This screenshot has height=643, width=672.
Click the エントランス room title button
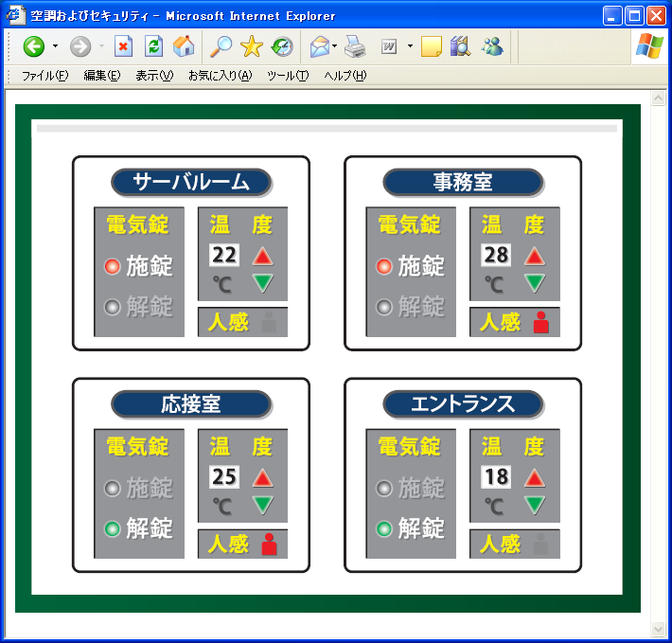(463, 403)
